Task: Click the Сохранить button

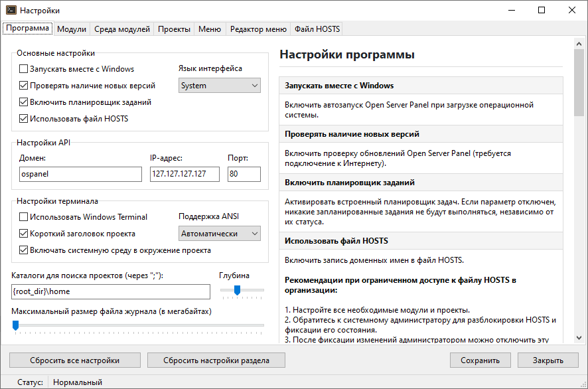Action: [x=481, y=360]
